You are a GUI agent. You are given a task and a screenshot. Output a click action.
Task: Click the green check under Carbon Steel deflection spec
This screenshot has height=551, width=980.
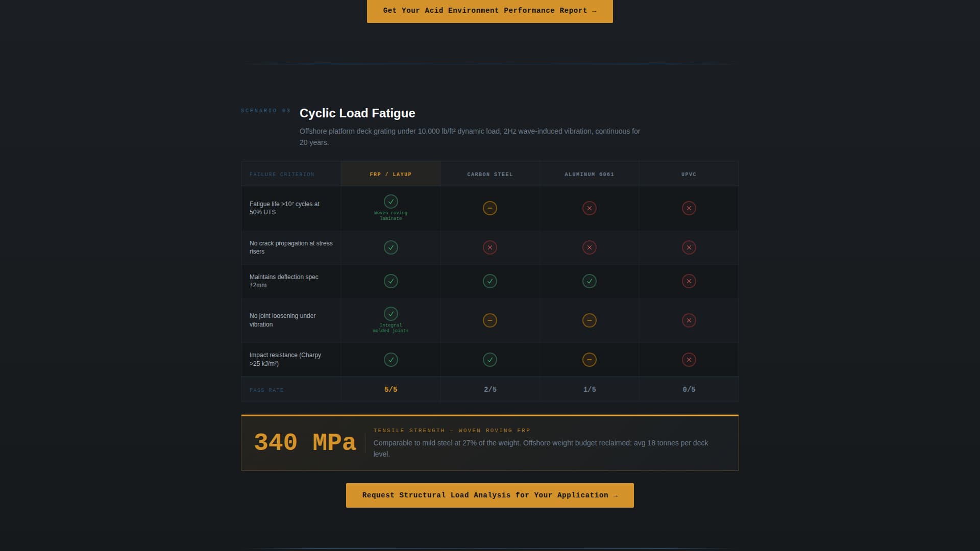(x=489, y=281)
